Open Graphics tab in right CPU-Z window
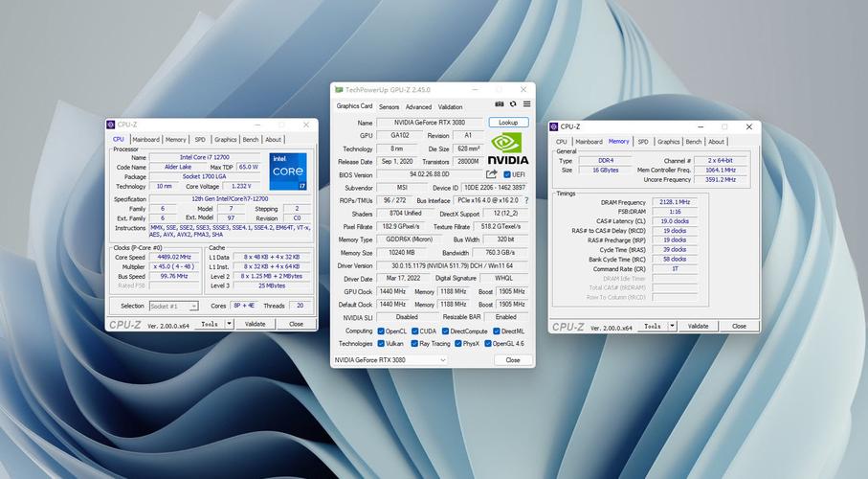 click(668, 142)
